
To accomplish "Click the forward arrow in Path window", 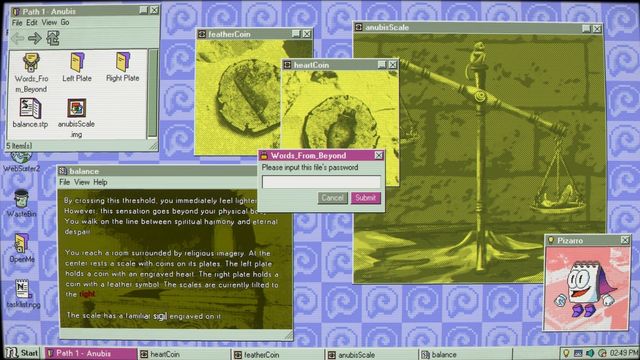I will [35, 38].
